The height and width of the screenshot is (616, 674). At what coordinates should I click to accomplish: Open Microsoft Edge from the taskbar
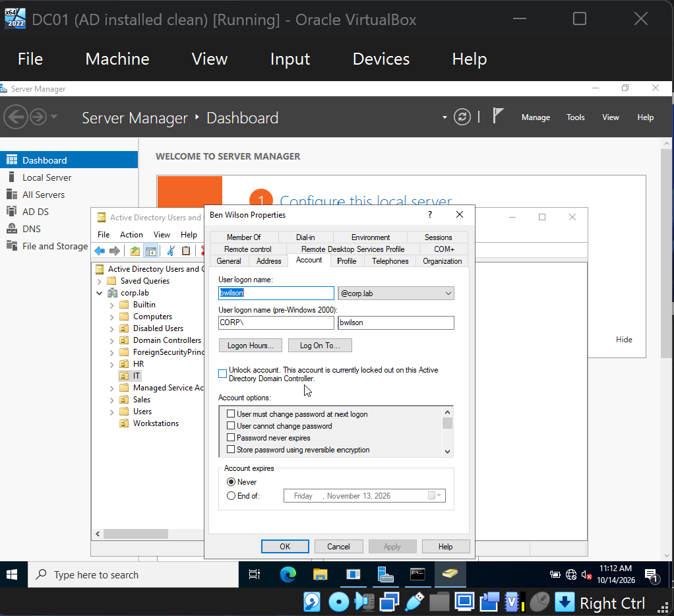tap(288, 574)
